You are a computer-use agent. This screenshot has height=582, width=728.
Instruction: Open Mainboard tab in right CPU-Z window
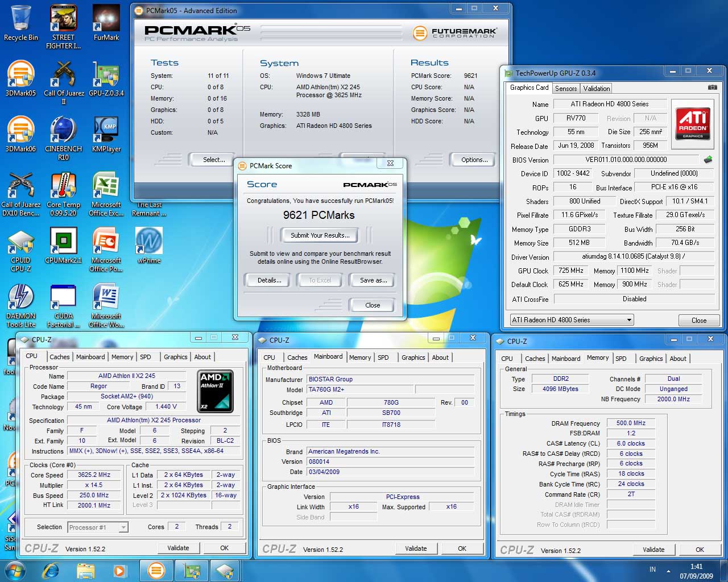pos(566,359)
